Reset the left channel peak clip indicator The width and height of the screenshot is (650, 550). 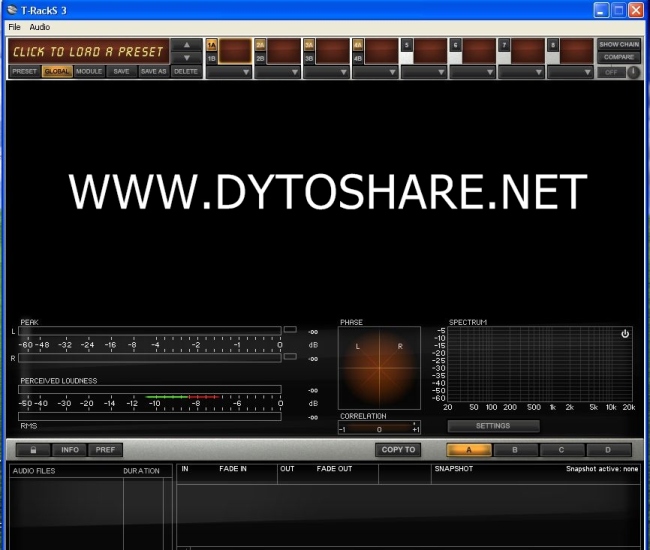290,330
